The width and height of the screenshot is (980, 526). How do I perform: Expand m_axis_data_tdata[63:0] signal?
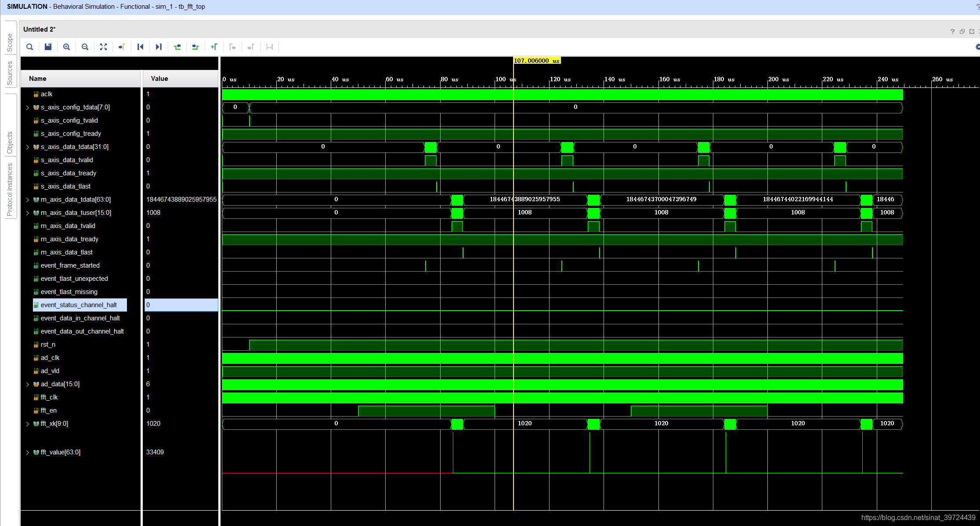(x=28, y=200)
